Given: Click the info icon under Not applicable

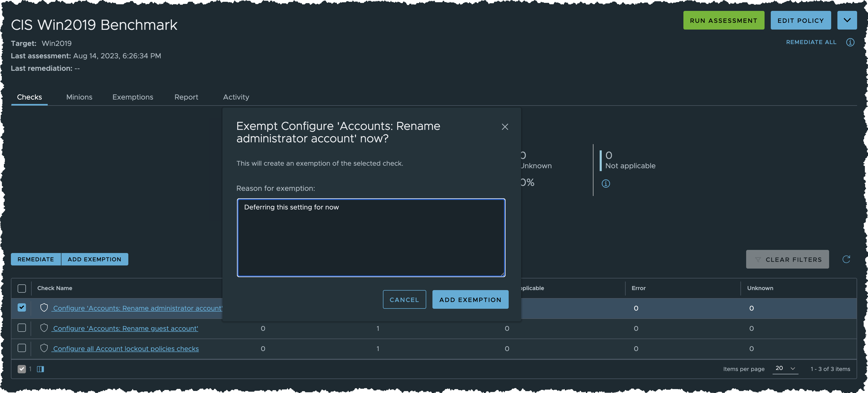Looking at the screenshot, I should point(606,183).
